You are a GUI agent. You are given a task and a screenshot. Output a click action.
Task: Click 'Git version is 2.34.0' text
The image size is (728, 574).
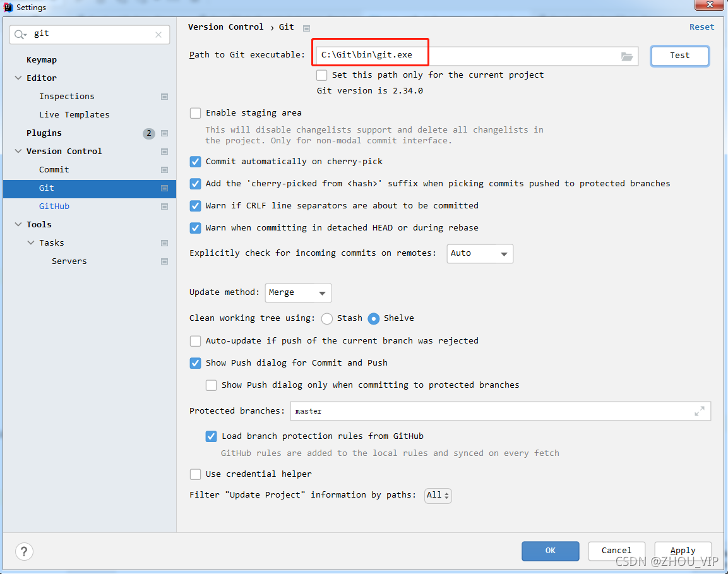pos(369,91)
